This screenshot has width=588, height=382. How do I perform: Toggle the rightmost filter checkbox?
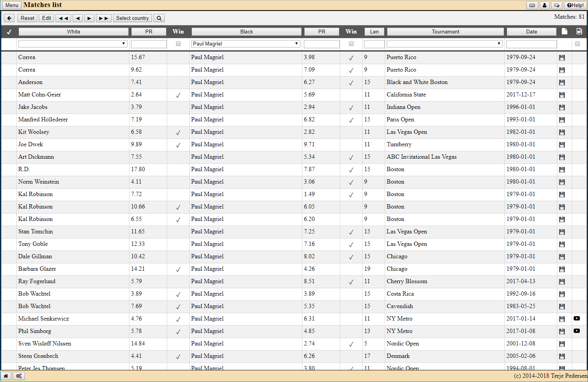pyautogui.click(x=578, y=44)
